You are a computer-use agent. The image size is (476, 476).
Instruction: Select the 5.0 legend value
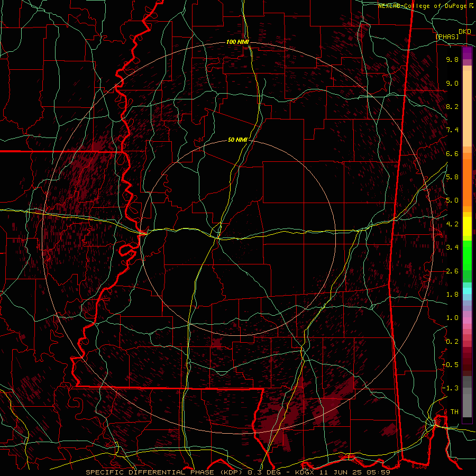(x=452, y=200)
